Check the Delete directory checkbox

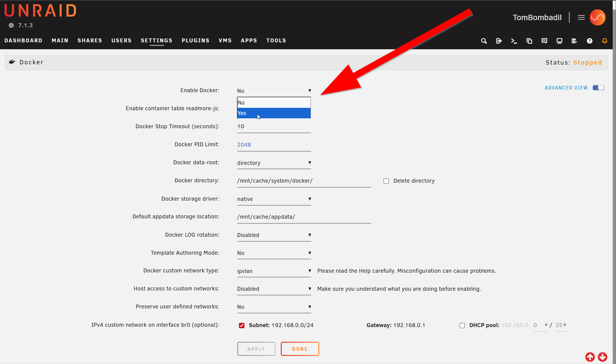[386, 181]
